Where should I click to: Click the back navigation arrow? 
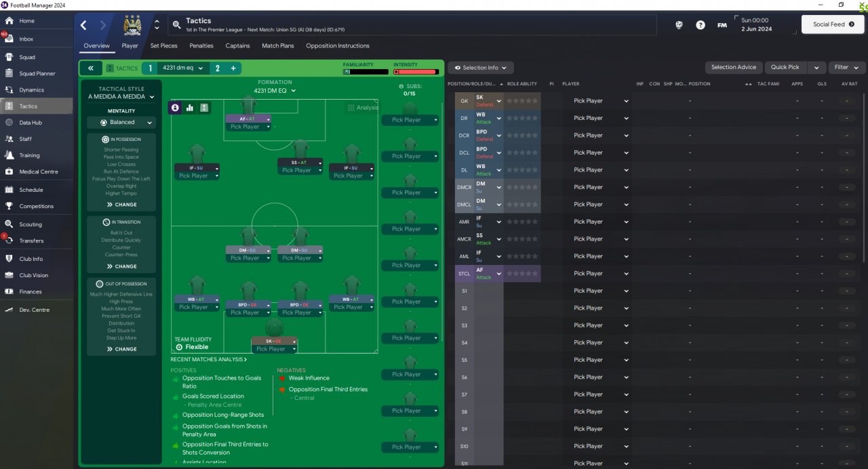click(83, 25)
